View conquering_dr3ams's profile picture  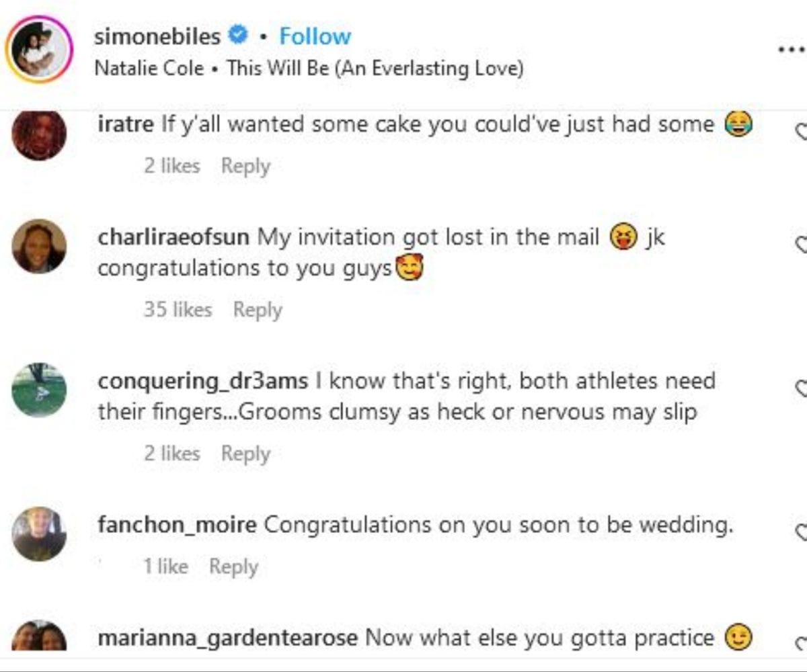coord(39,390)
